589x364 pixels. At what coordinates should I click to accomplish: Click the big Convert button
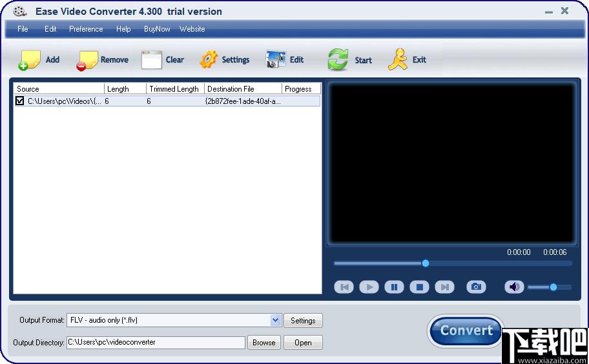[x=466, y=330]
